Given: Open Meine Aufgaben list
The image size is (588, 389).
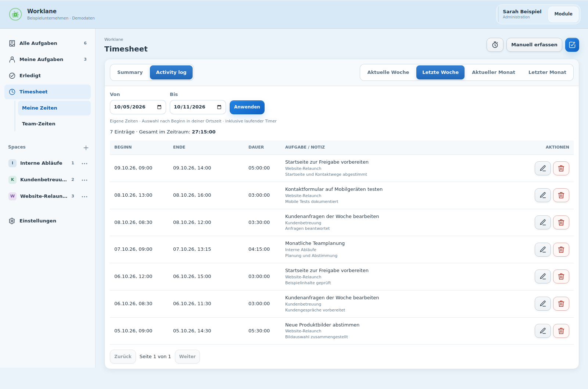Looking at the screenshot, I should (47, 60).
